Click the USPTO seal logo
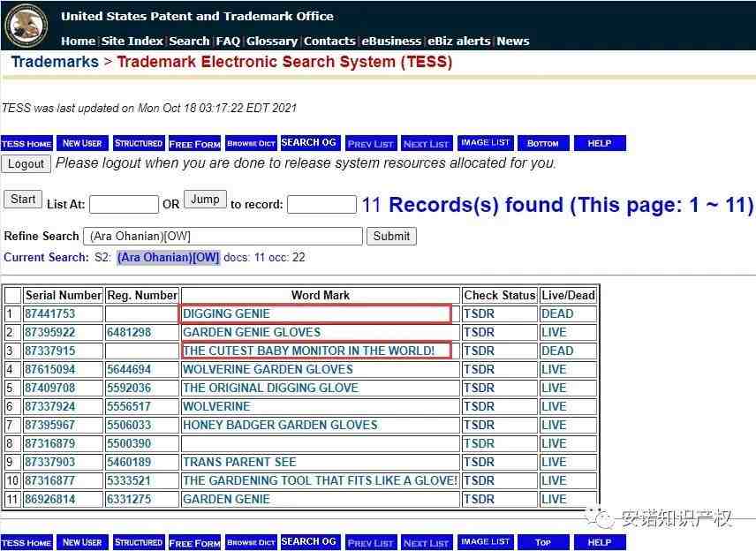The width and height of the screenshot is (756, 551). pyautogui.click(x=26, y=26)
